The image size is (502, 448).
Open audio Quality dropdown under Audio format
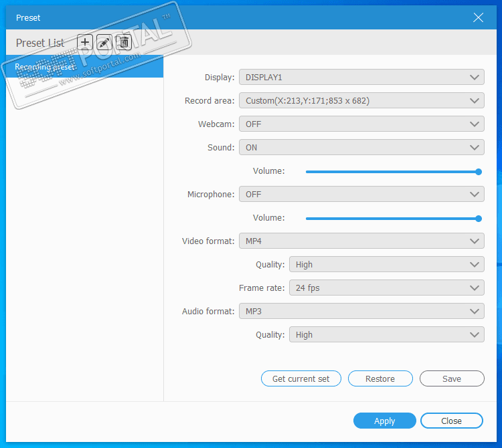(386, 334)
